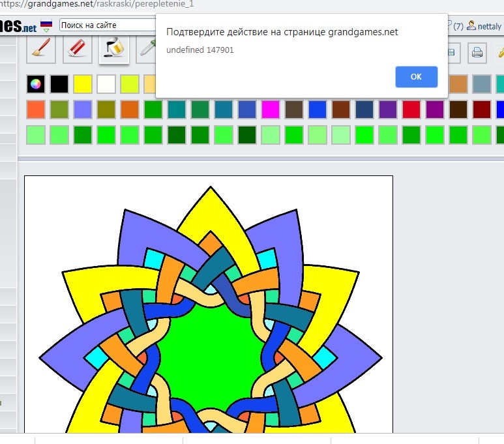Screen dimensions: 504x444
Task: Pick the gray-blue swatch in top row
Action: (x=481, y=84)
